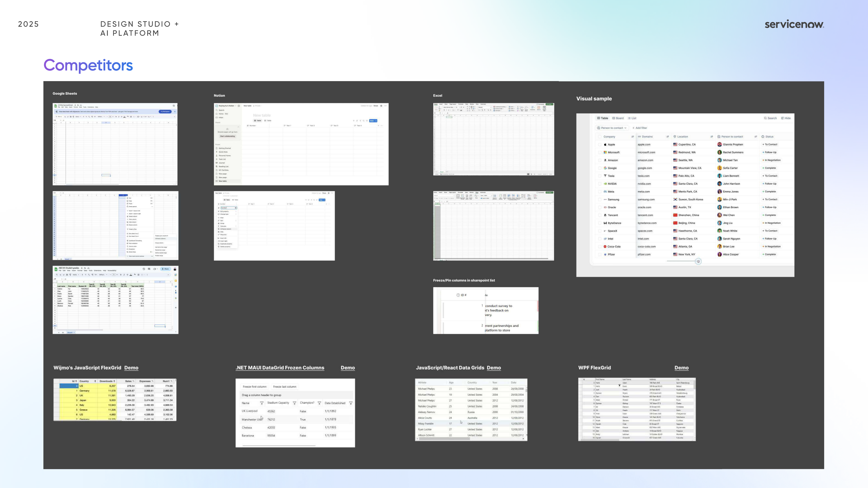Click the 'Complete' status in Google row
The height and width of the screenshot is (488, 868).
point(769,168)
